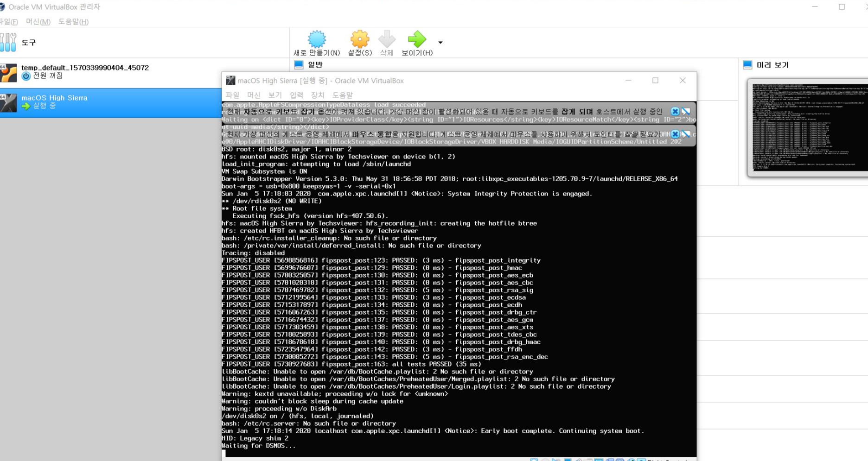Select the macOS High Sierra virtual machine
Image resolution: width=868 pixels, height=461 pixels.
coord(110,103)
